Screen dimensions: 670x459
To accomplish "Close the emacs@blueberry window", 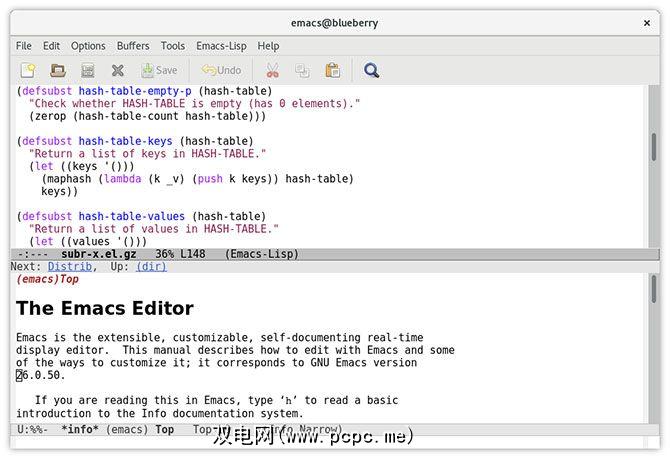I will coord(647,23).
